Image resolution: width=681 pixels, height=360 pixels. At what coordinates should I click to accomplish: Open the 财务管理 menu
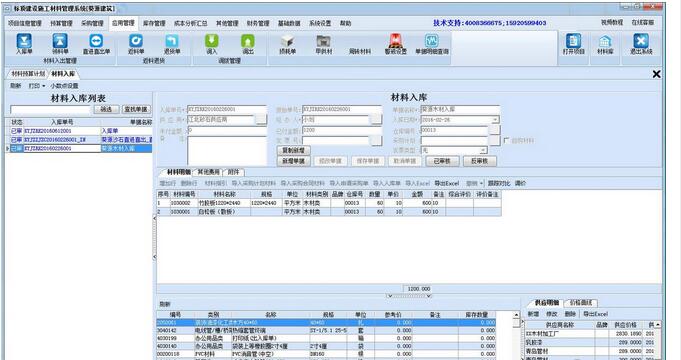coord(258,23)
